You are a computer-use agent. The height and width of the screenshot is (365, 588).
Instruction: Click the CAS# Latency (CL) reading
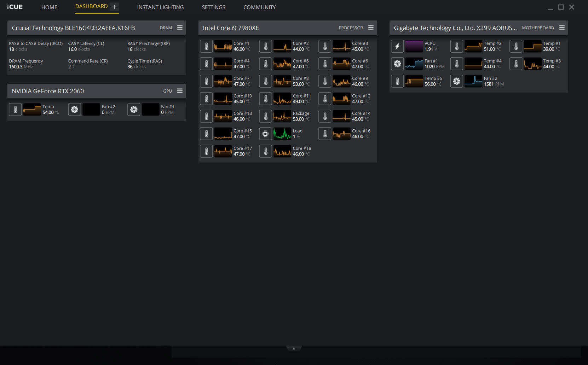tap(86, 46)
